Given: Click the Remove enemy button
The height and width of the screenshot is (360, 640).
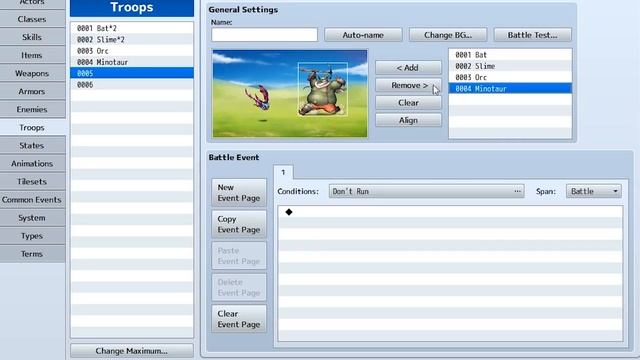Looking at the screenshot, I should [x=408, y=85].
